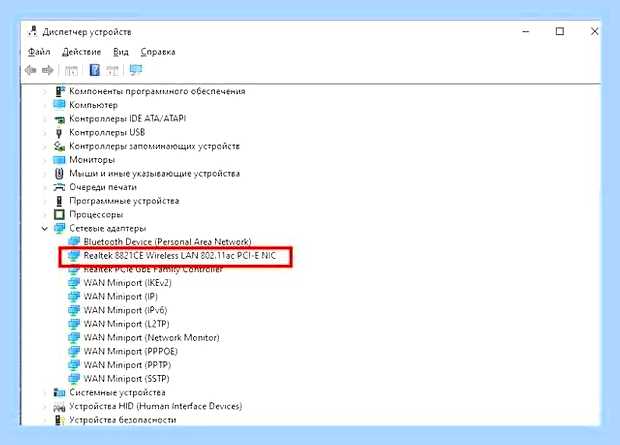Select Контроллеры USB category
620x445 pixels.
pyautogui.click(x=107, y=132)
